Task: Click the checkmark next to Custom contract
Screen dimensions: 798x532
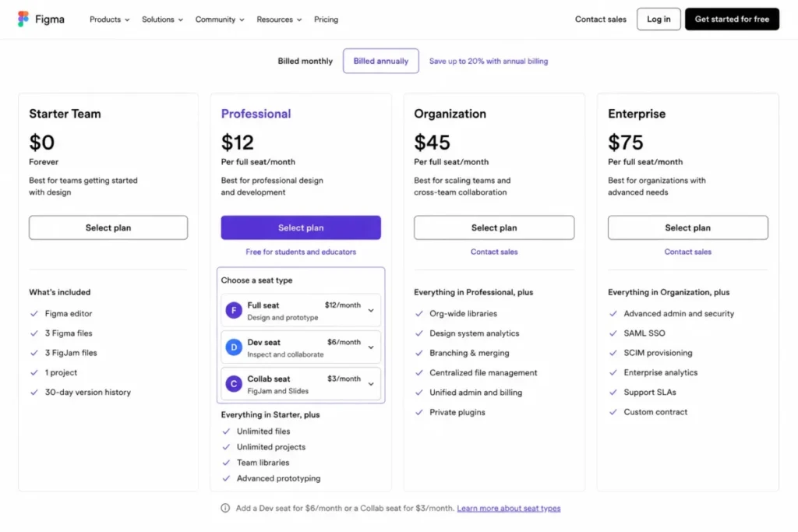Action: pos(613,413)
